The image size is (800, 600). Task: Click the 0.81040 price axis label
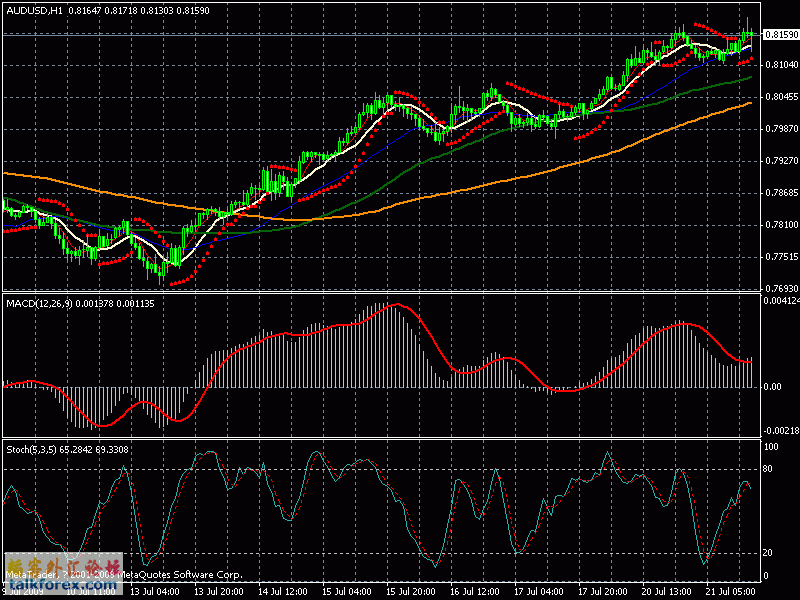(782, 65)
